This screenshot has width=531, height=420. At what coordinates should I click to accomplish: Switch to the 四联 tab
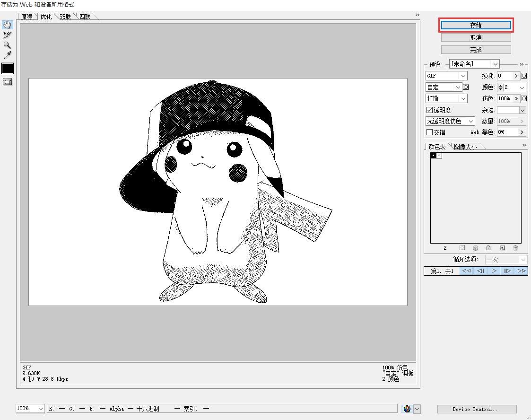coord(85,17)
